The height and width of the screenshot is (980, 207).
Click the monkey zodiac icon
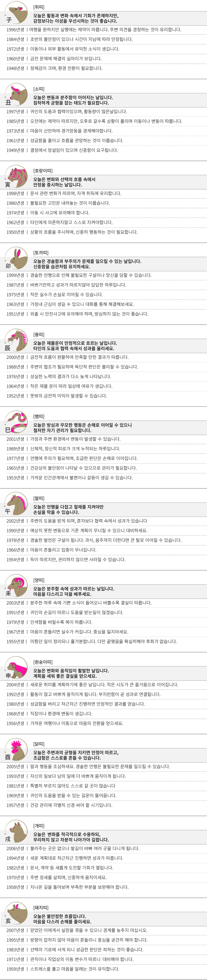[16, 667]
